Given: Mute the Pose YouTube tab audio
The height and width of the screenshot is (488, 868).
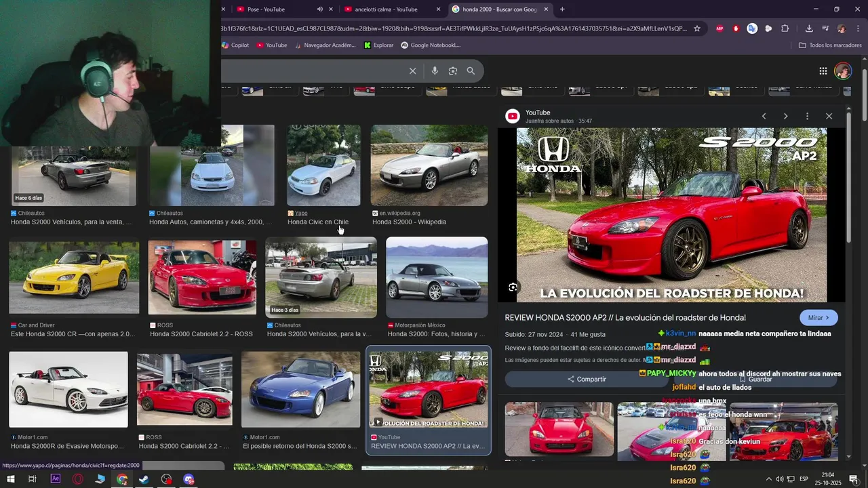Looking at the screenshot, I should click(320, 9).
